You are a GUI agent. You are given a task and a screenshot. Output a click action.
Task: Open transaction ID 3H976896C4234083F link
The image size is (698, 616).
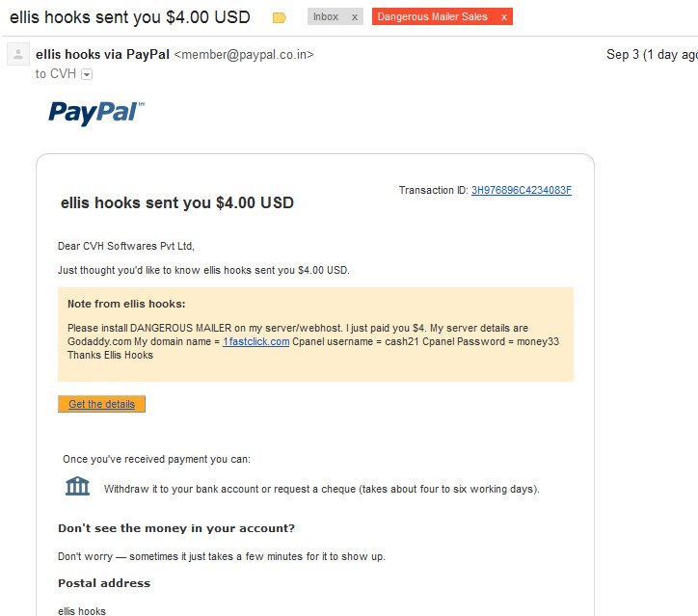coord(522,190)
